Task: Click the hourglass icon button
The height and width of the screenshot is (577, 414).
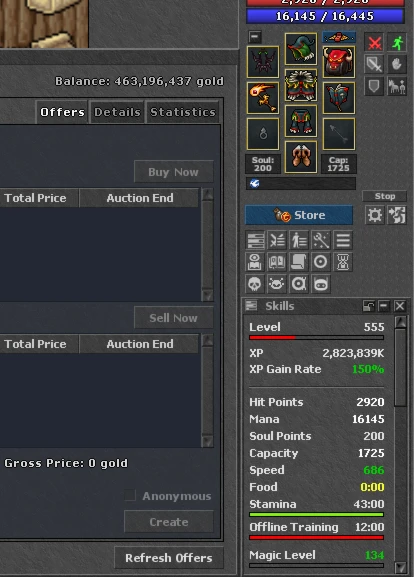Action: coord(343,262)
